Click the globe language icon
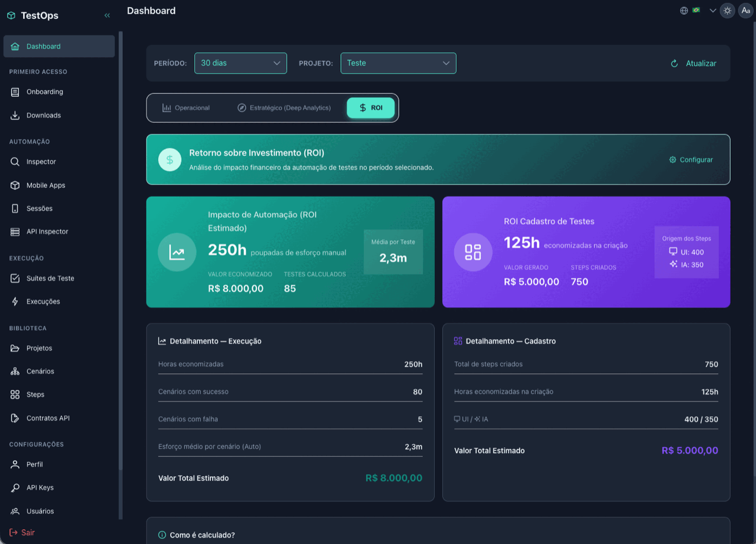The height and width of the screenshot is (544, 756). pos(684,11)
